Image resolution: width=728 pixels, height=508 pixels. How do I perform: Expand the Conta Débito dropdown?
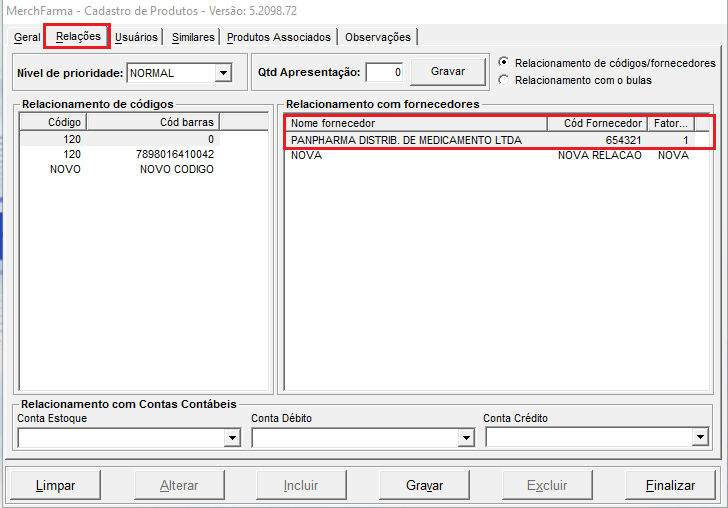465,438
